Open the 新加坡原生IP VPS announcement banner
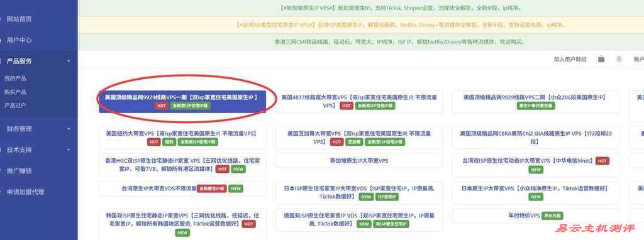644x240 pixels. click(x=360, y=8)
